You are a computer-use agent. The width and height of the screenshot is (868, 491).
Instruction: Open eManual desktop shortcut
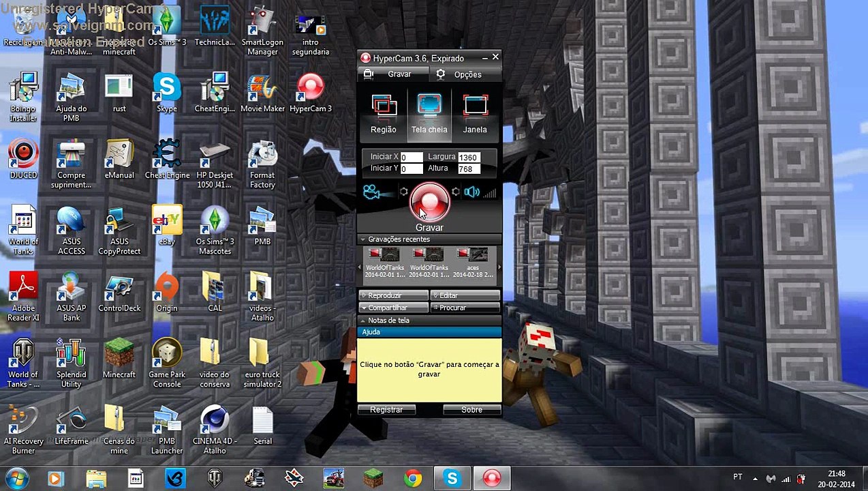click(119, 160)
